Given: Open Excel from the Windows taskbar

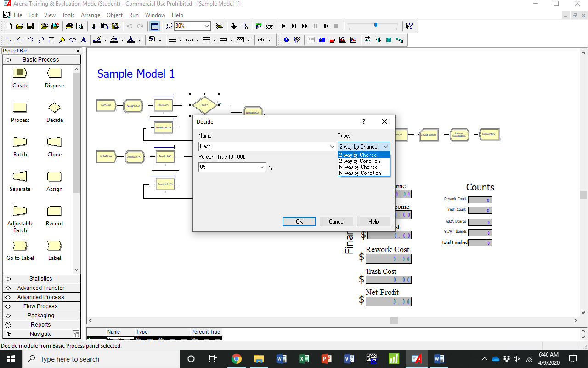Looking at the screenshot, I should [x=304, y=359].
